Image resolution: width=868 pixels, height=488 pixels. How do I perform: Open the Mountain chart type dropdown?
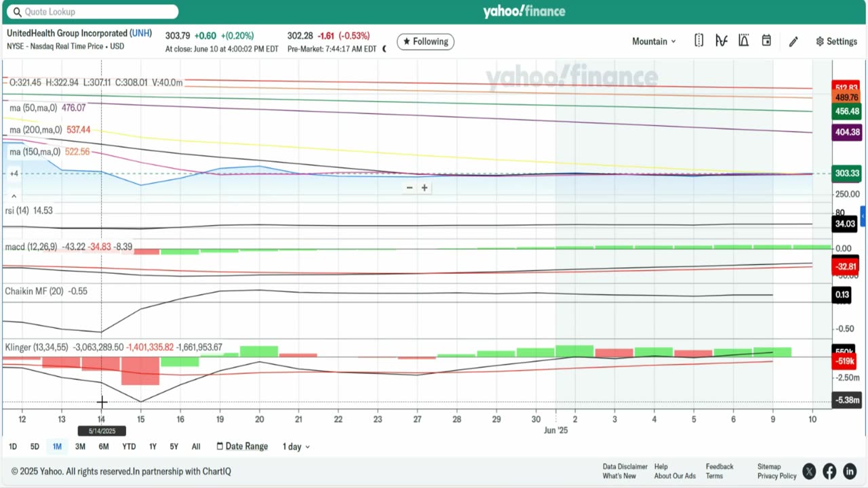tap(654, 41)
